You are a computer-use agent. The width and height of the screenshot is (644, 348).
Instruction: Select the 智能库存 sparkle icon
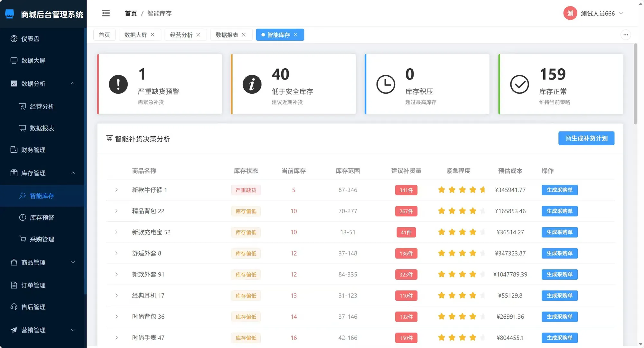click(22, 196)
